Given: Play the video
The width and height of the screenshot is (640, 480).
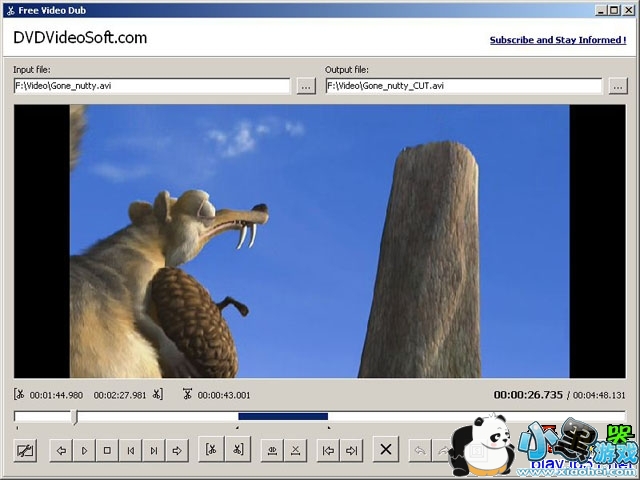Looking at the screenshot, I should click(x=84, y=451).
